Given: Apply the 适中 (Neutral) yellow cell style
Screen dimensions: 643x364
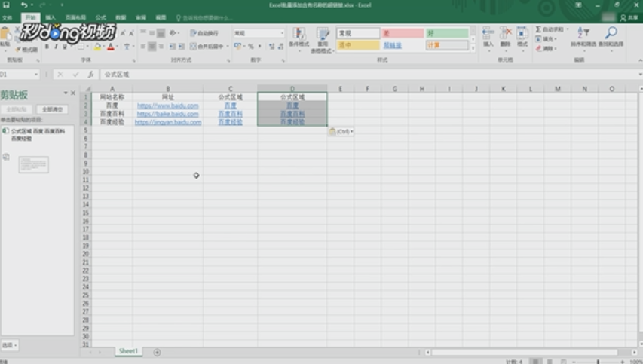Looking at the screenshot, I should (358, 45).
